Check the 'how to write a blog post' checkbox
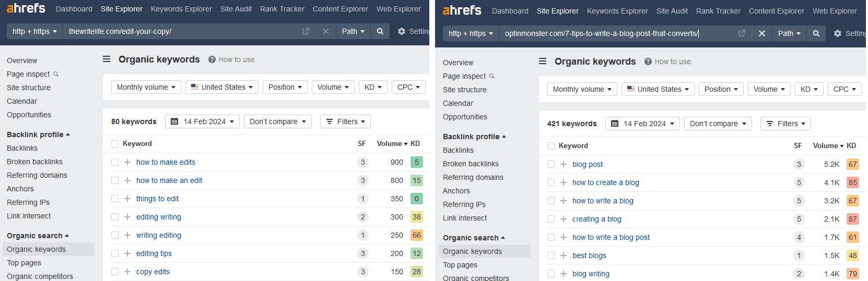This screenshot has height=281, width=868. click(x=551, y=237)
